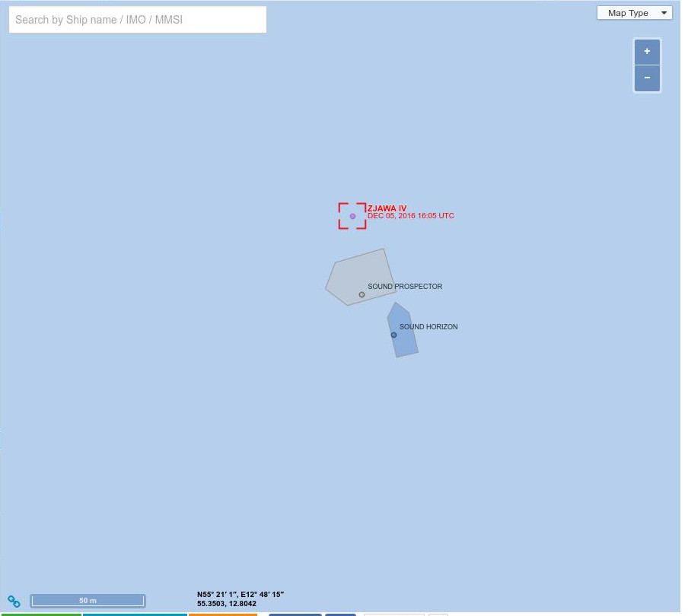Click the orange bar at bottom edge

pos(223,614)
